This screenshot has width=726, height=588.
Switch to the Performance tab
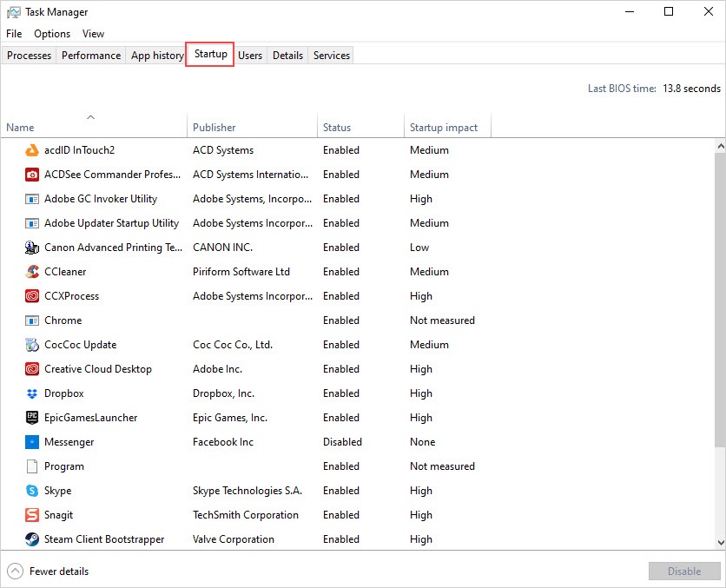click(x=91, y=56)
